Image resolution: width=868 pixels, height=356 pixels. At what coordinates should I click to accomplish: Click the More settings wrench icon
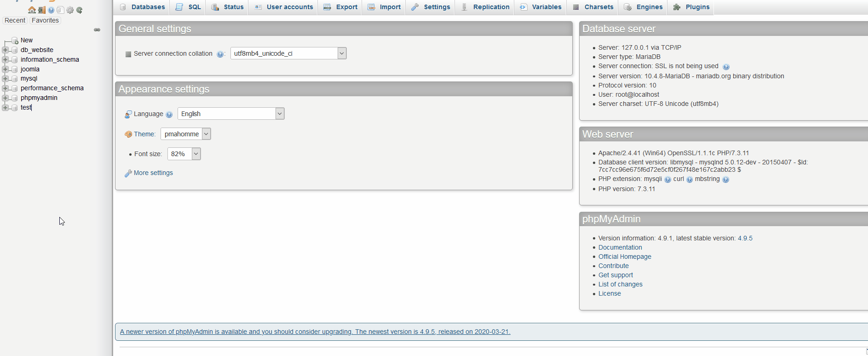[x=128, y=173]
